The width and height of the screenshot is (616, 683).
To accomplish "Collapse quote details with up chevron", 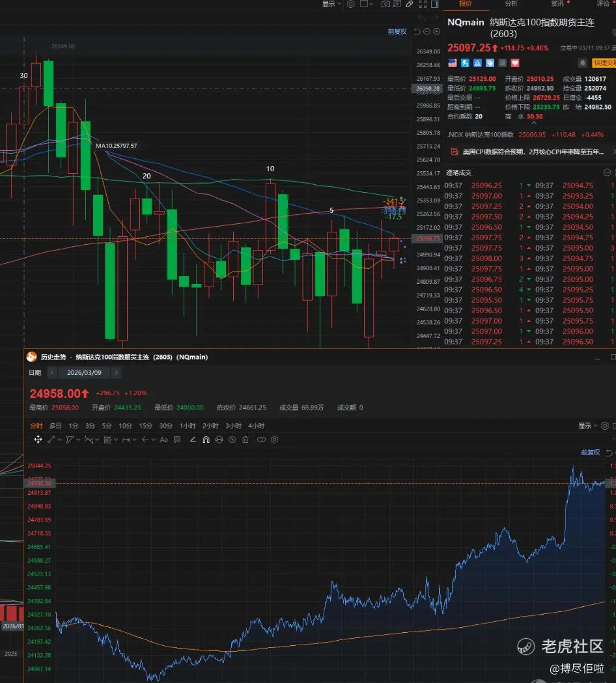I will (534, 123).
